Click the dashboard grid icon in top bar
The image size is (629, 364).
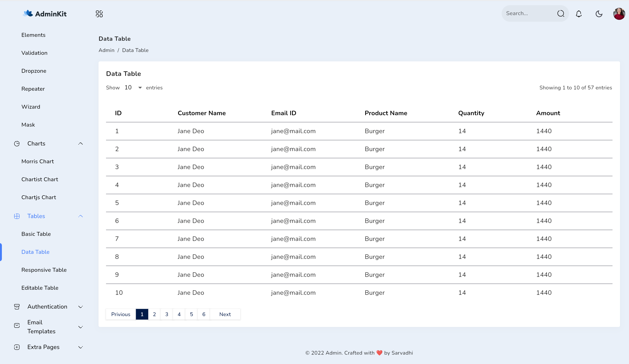(99, 14)
